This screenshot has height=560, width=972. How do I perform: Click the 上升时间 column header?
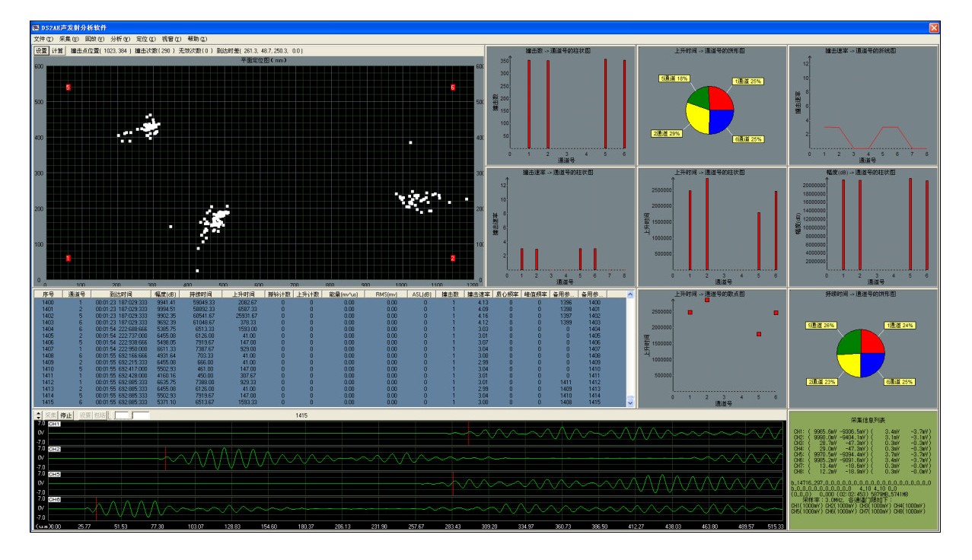coord(243,293)
